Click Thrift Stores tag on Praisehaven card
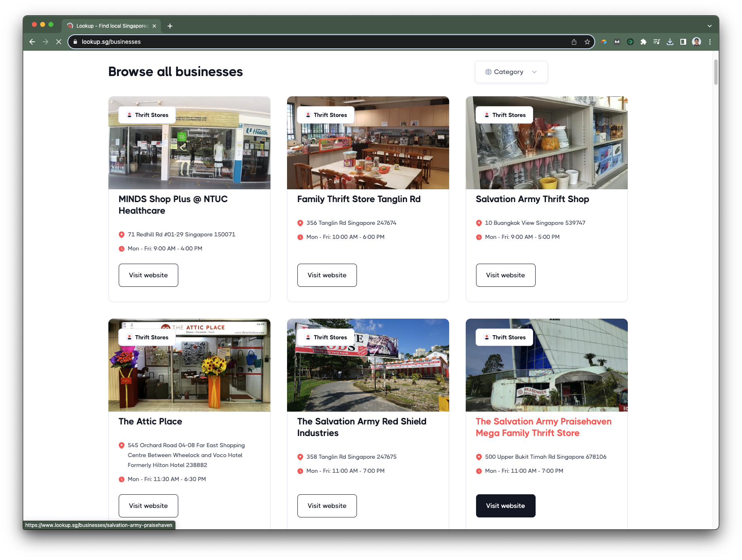Image resolution: width=742 pixels, height=560 pixels. pyautogui.click(x=504, y=337)
